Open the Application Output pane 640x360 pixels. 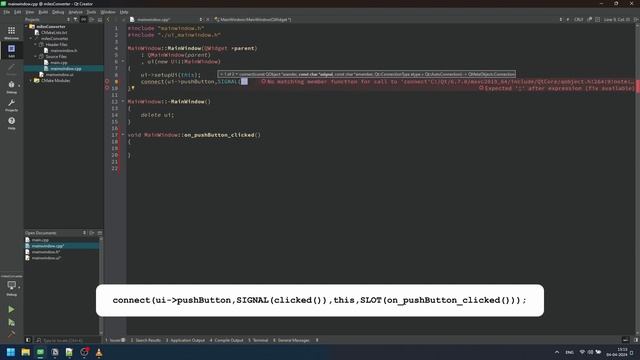(185, 340)
